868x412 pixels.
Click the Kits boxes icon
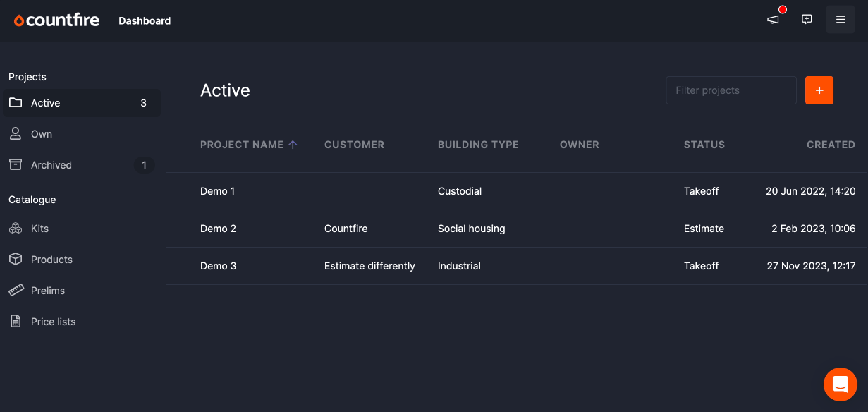(x=16, y=229)
